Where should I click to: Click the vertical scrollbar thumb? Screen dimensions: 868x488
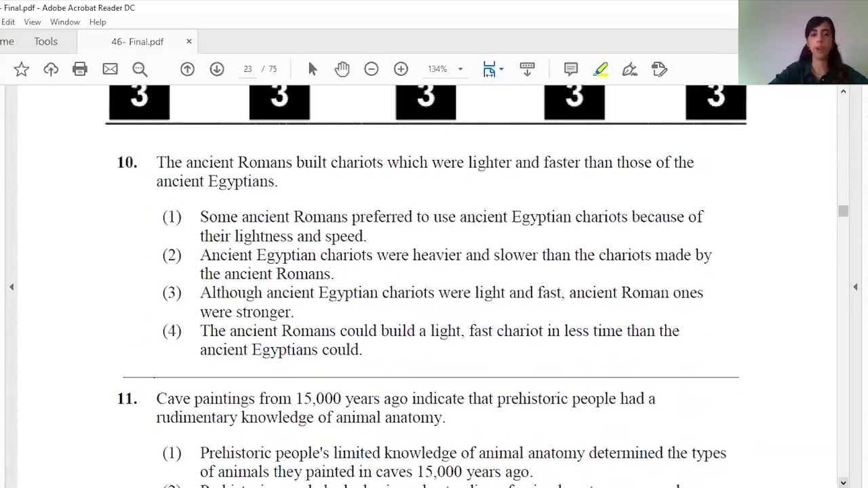coord(843,211)
